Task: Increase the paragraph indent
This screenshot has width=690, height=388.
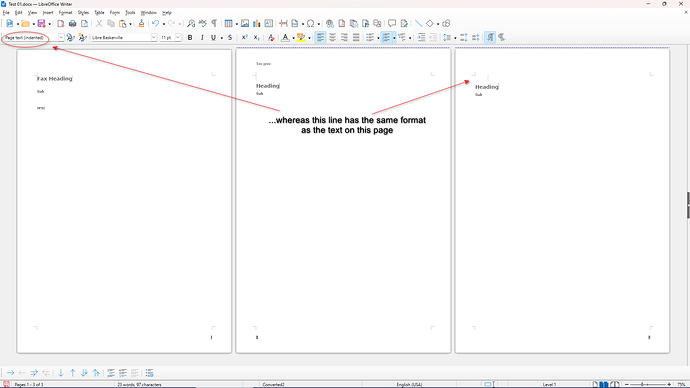Action: pos(421,38)
